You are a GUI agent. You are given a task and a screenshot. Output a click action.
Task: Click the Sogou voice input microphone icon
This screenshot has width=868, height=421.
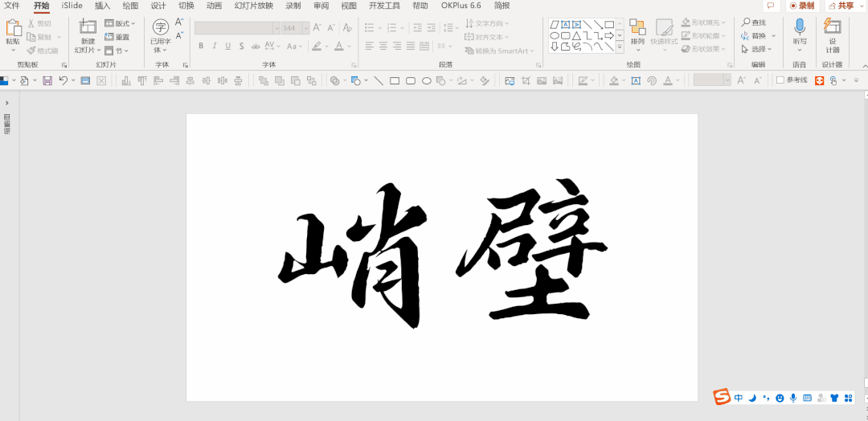[793, 398]
